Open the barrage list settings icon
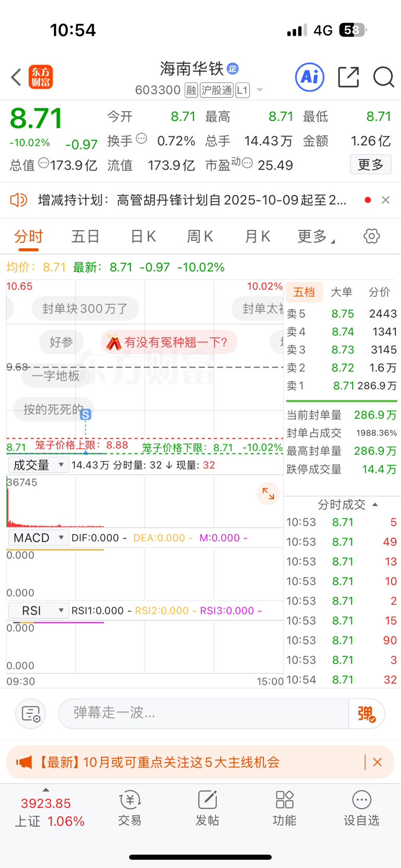Viewport: 401px width, 868px height. click(31, 714)
